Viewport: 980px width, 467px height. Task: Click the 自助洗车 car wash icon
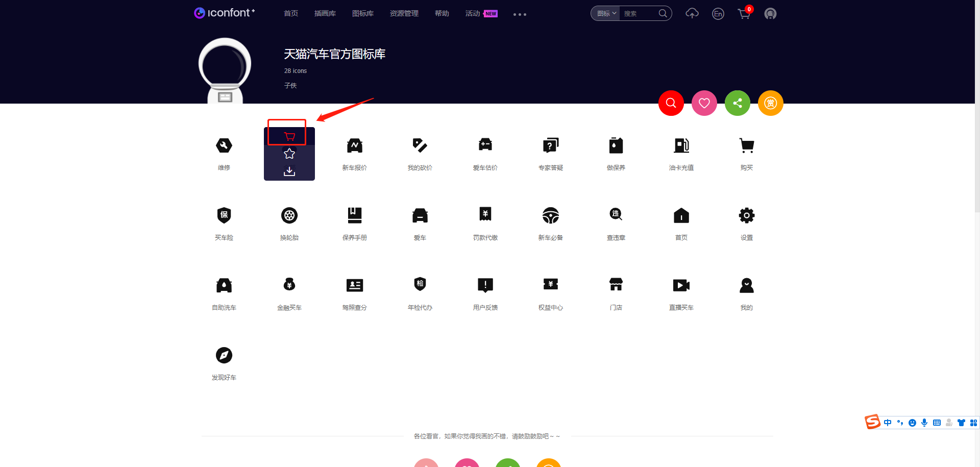click(x=224, y=285)
